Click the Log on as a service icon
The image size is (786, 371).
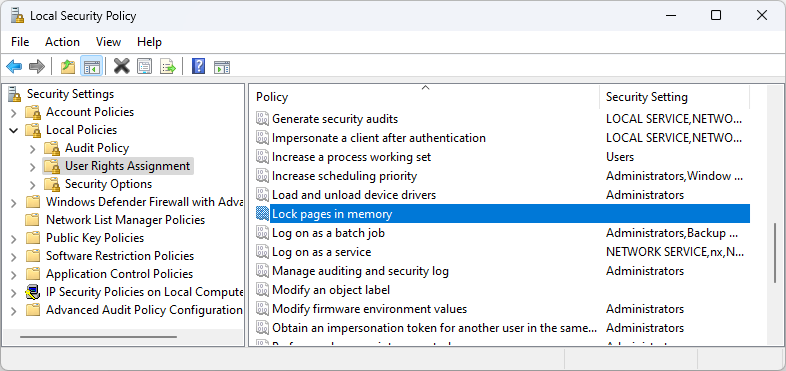tap(263, 252)
